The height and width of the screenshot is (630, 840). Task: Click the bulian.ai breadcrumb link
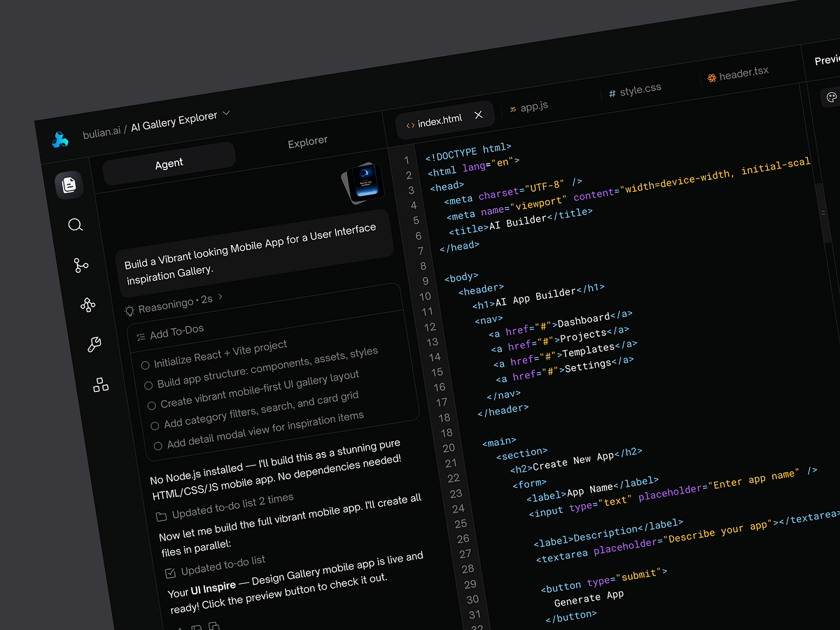point(101,131)
